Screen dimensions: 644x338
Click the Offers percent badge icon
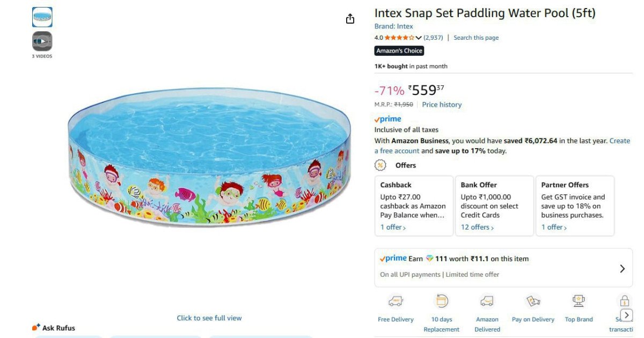click(379, 165)
